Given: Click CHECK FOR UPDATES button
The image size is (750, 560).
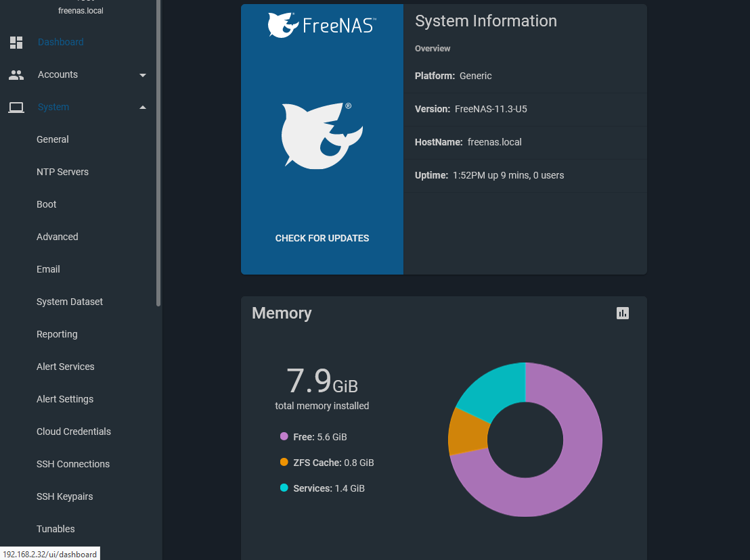Looking at the screenshot, I should (322, 239).
